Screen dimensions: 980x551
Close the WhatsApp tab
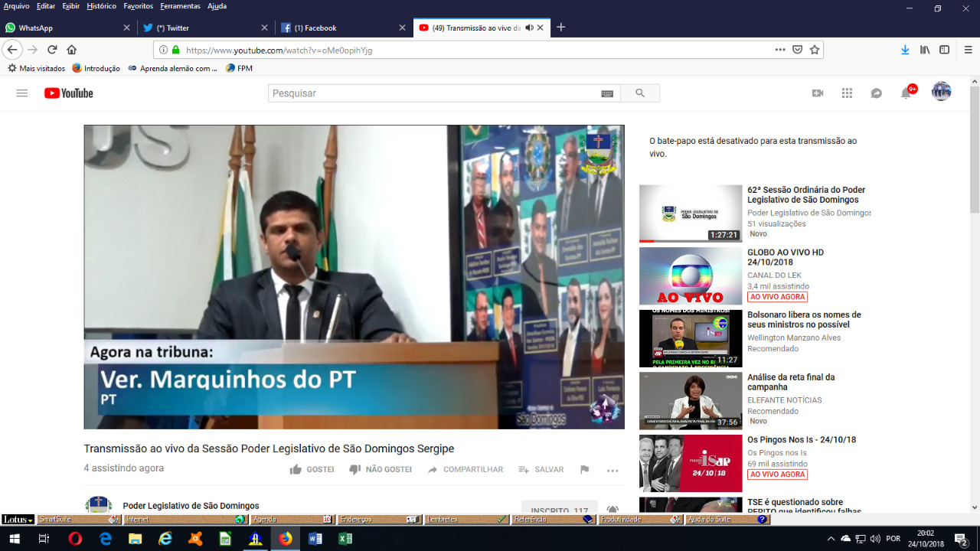[x=127, y=28]
